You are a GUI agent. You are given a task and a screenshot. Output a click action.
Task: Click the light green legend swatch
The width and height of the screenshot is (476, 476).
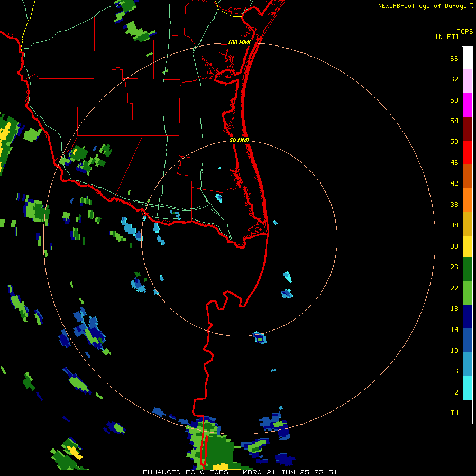pos(467,293)
